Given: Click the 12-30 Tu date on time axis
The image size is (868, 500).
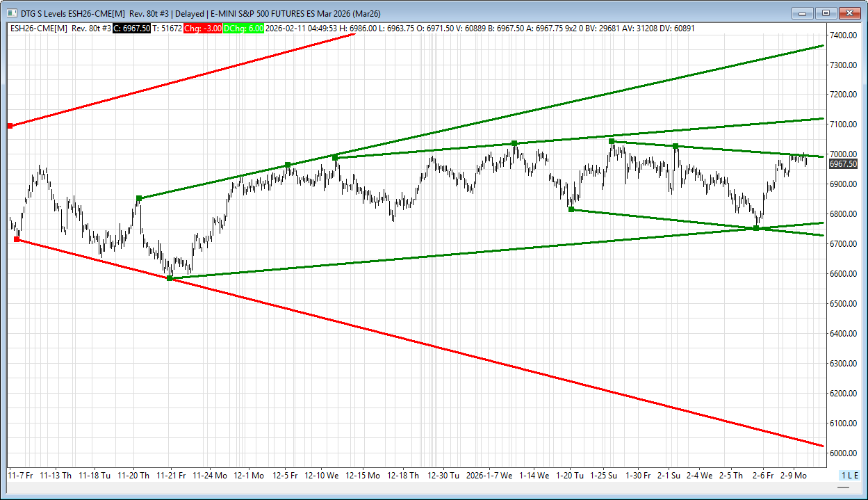Looking at the screenshot, I should click(x=443, y=476).
